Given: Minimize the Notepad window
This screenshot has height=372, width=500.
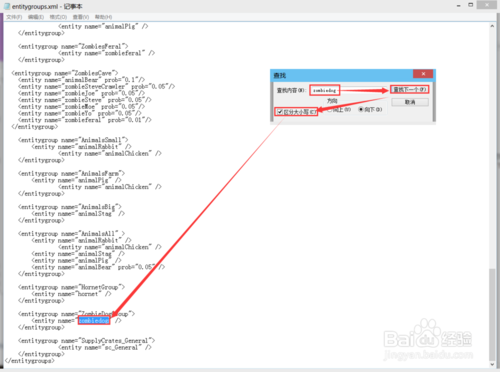Looking at the screenshot, I should [459, 5].
